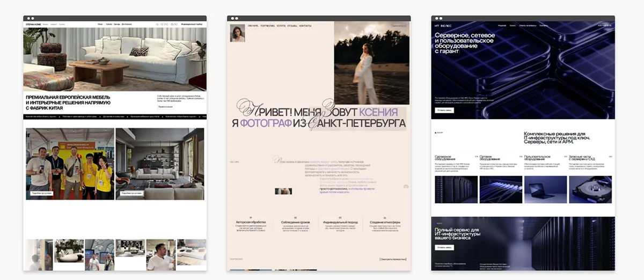Click the grey sofa interior photo

[160, 164]
